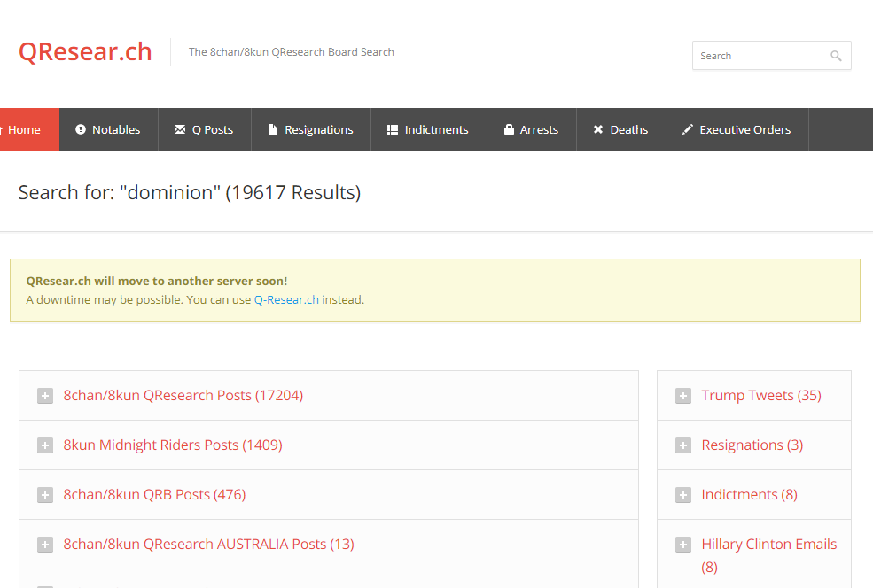Open Trump Tweets (35) link
The image size is (873, 588).
pyautogui.click(x=761, y=396)
